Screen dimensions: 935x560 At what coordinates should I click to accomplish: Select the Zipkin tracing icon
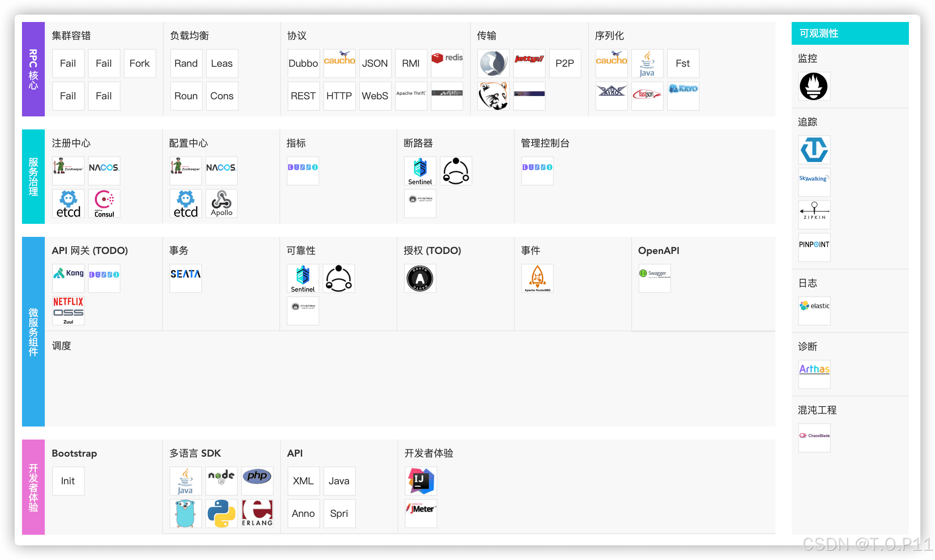814,214
